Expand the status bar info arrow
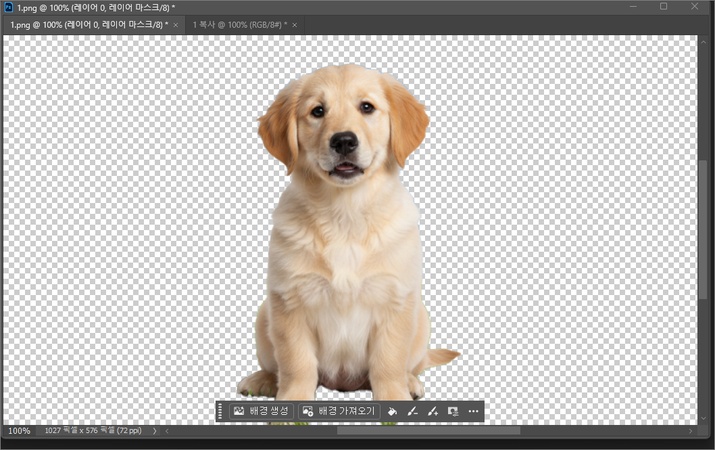Image resolution: width=715 pixels, height=450 pixels. [155, 431]
